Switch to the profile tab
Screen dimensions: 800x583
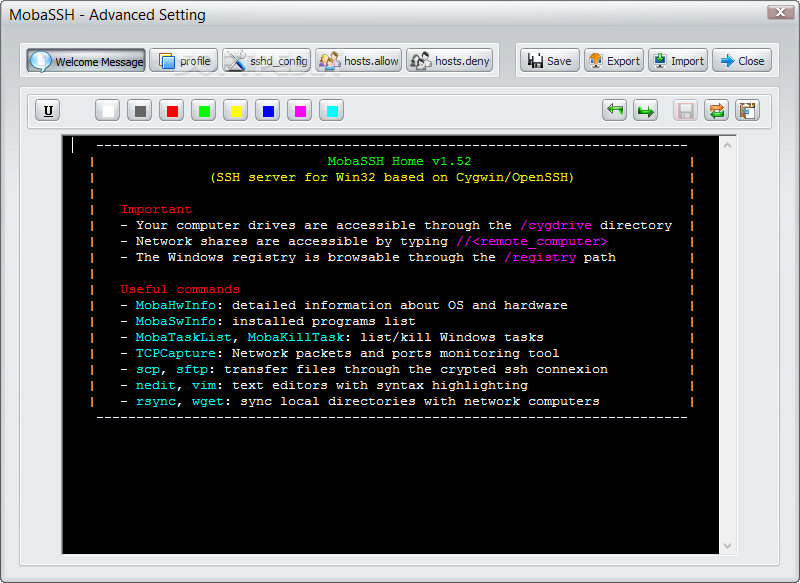point(184,61)
